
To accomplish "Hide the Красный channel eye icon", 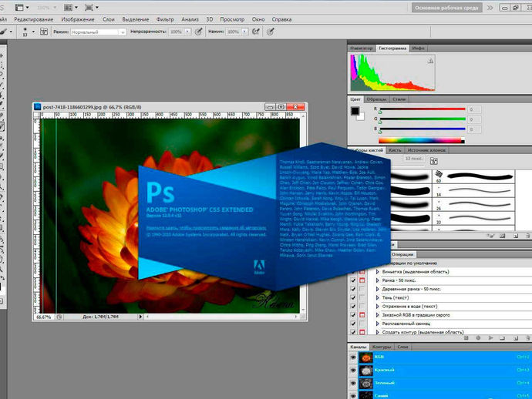I will (x=353, y=370).
